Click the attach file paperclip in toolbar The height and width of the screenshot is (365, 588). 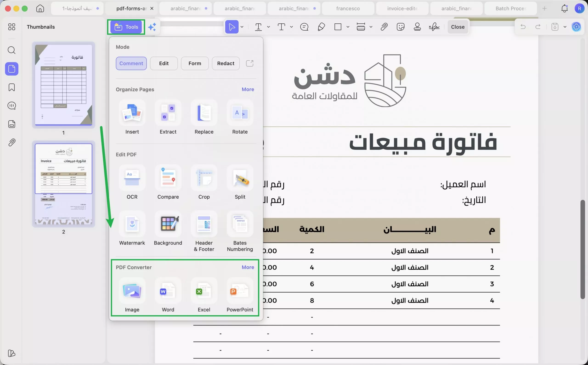tap(384, 27)
